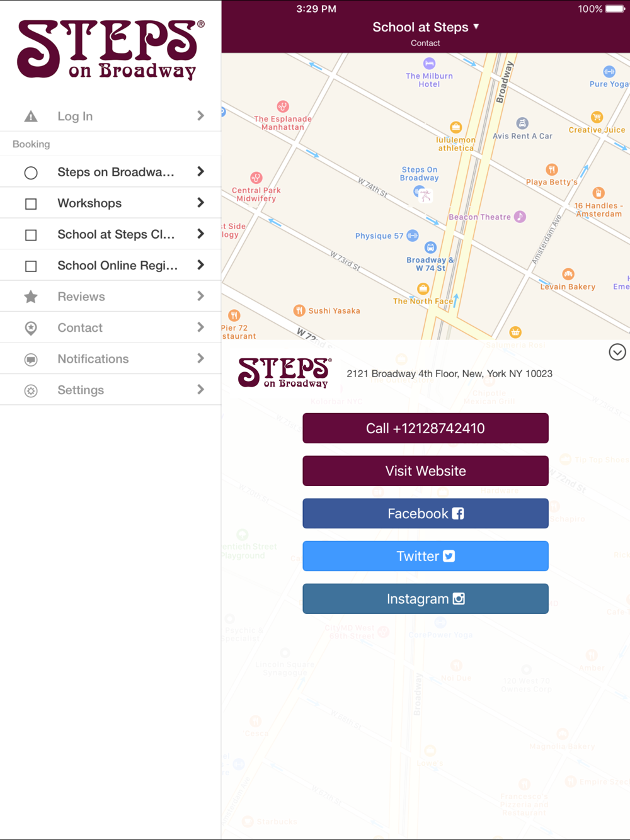Click the Reviews star icon
The image size is (630, 840).
coord(31,297)
